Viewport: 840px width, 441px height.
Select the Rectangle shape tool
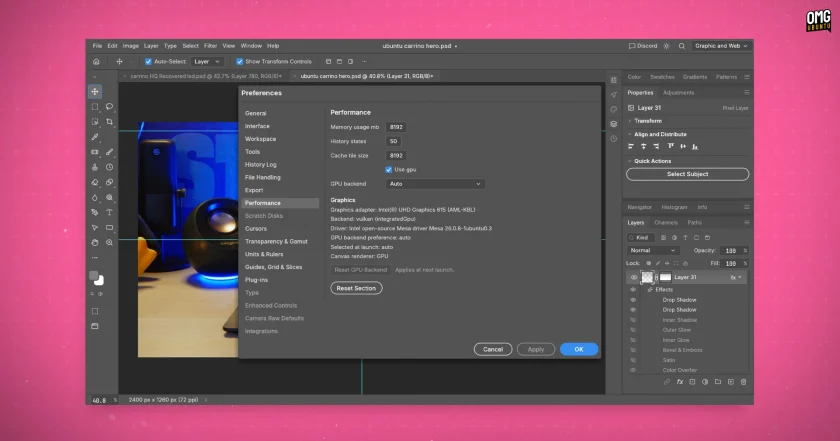[x=109, y=227]
